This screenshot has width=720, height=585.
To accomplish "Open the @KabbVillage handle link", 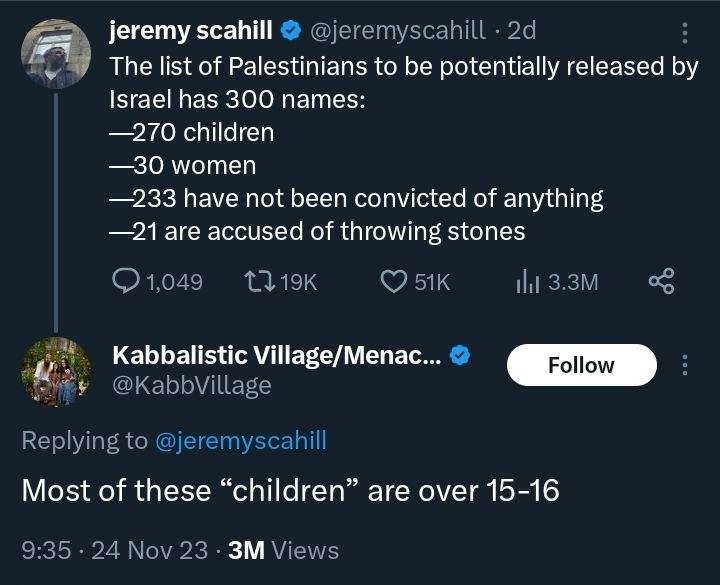I will (191, 385).
